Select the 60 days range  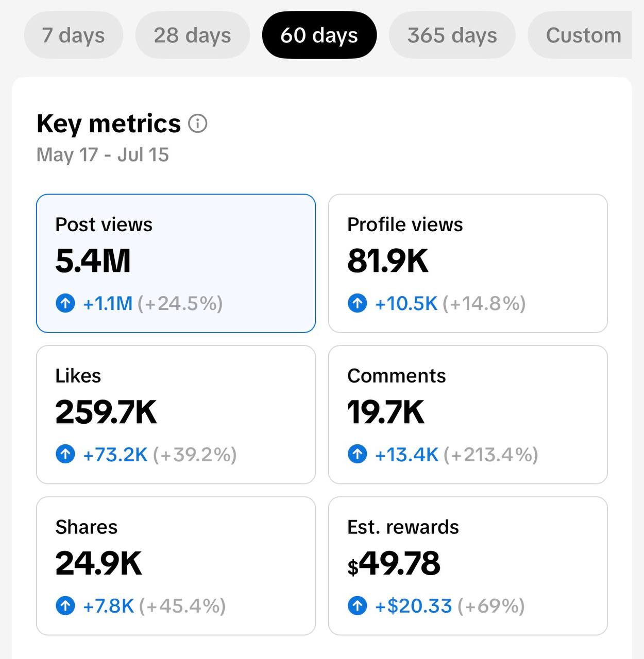[x=319, y=35]
